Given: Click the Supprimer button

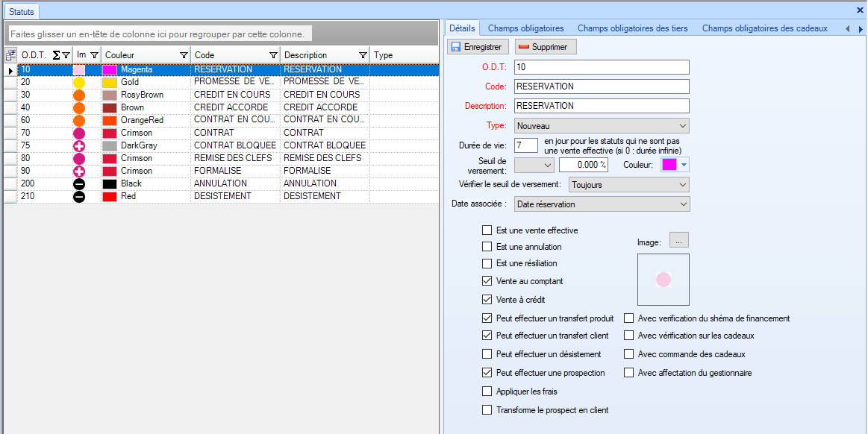Looking at the screenshot, I should tap(545, 47).
